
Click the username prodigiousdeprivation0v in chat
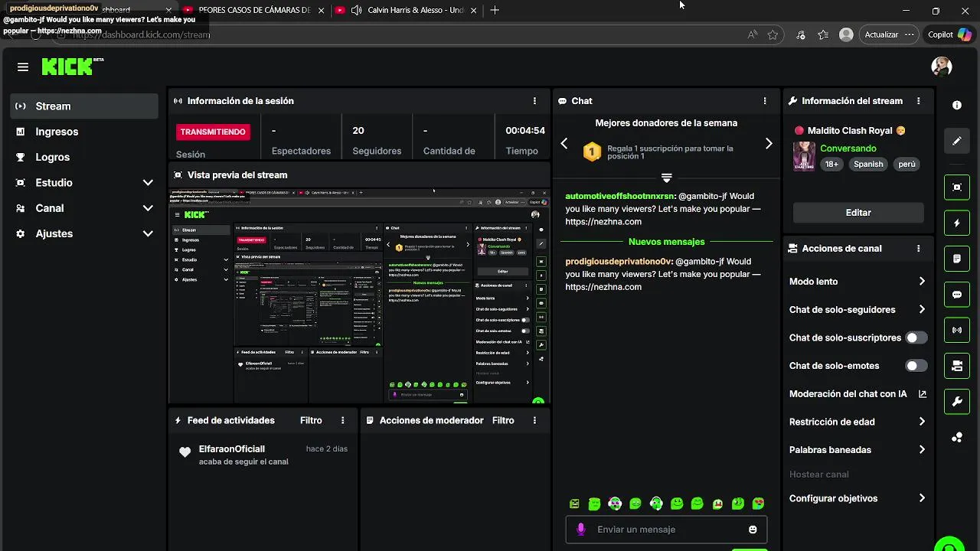click(x=618, y=262)
